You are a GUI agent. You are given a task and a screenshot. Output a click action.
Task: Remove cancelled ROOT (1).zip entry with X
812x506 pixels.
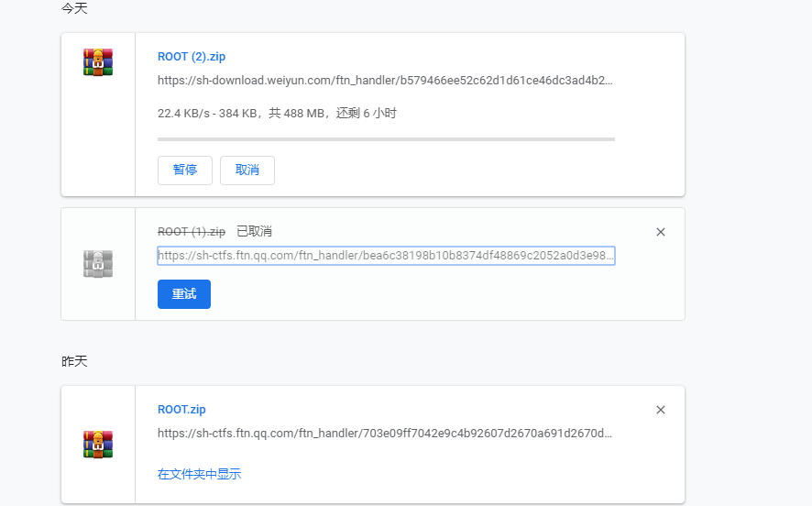pyautogui.click(x=660, y=232)
